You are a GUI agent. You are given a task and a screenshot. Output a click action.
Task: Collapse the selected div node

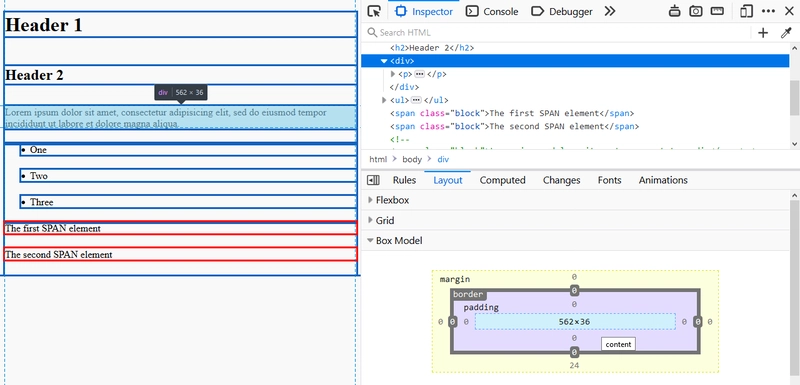(384, 61)
